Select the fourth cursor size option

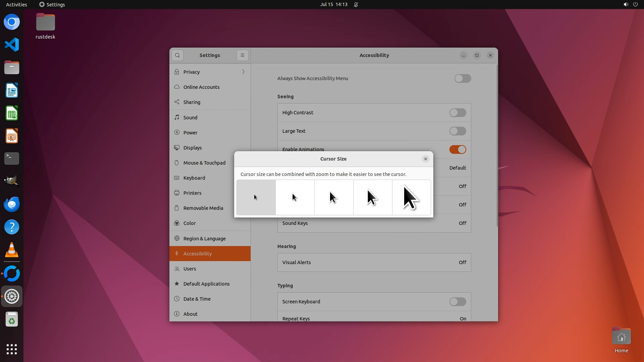372,197
